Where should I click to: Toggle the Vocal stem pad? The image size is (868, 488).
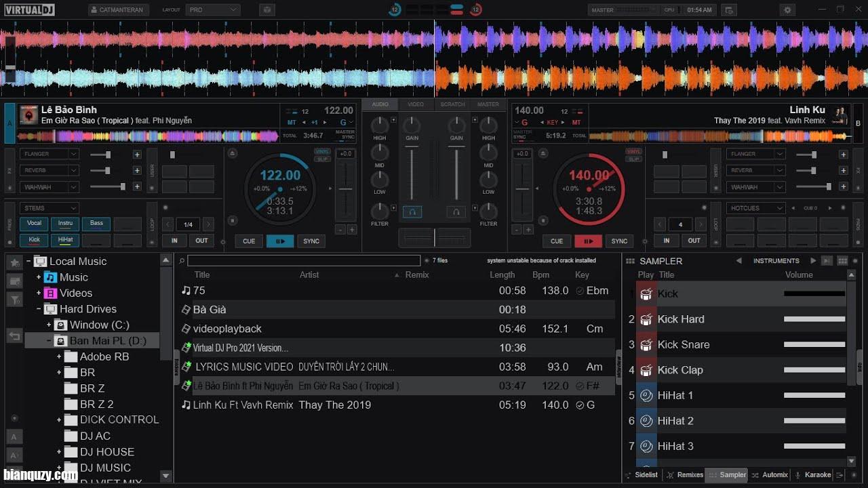pyautogui.click(x=34, y=224)
